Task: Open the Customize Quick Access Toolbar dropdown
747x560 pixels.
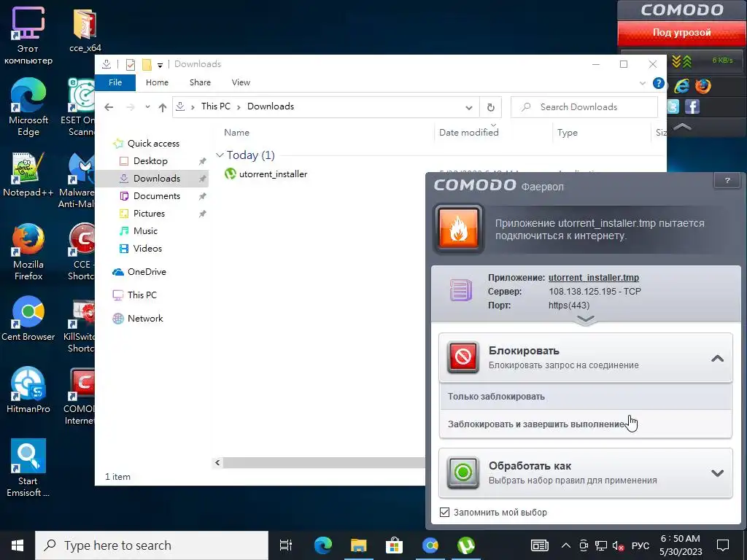Action: tap(160, 65)
